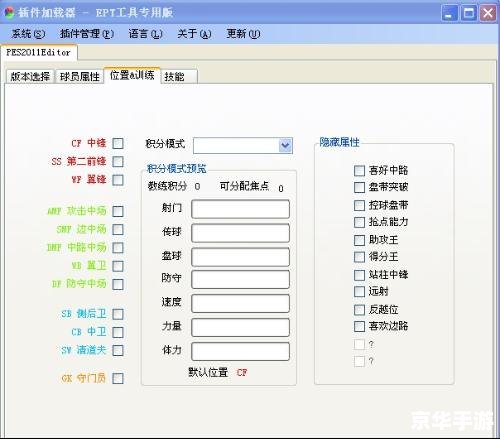Open the 系统(S) menu

coord(28,34)
